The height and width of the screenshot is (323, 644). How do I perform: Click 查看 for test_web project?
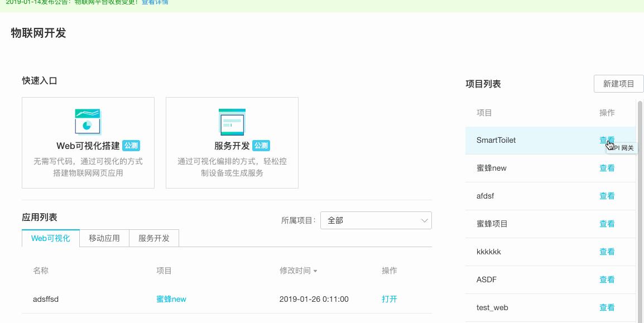coord(607,307)
